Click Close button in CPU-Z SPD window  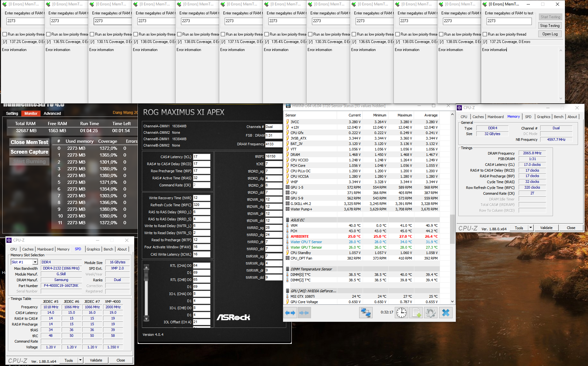click(x=121, y=360)
